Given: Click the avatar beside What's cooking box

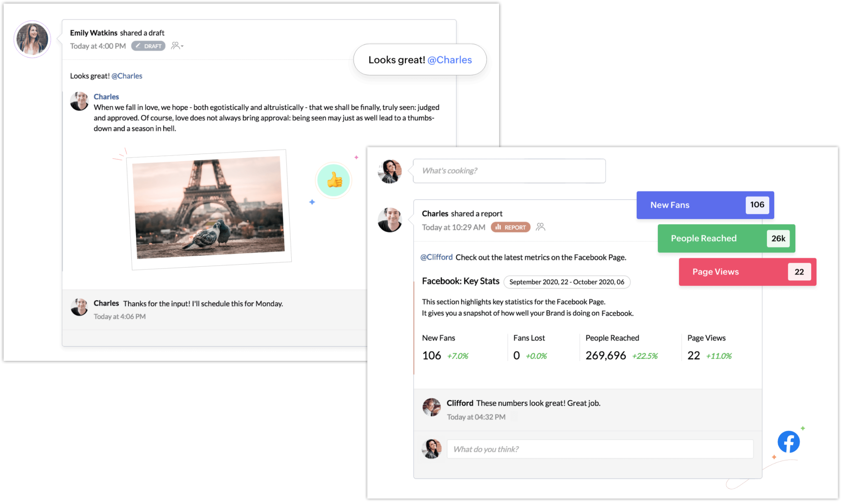Looking at the screenshot, I should tap(390, 171).
